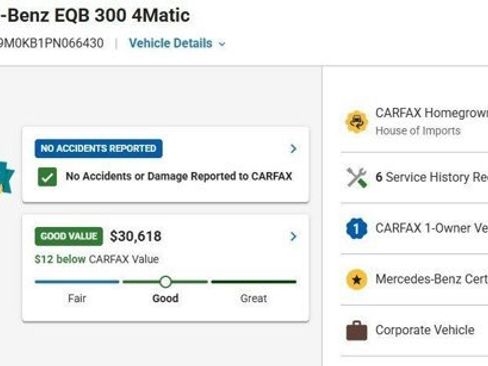The image size is (488, 366).
Task: Click the wrench and screwdriver service icon
Action: click(x=357, y=177)
